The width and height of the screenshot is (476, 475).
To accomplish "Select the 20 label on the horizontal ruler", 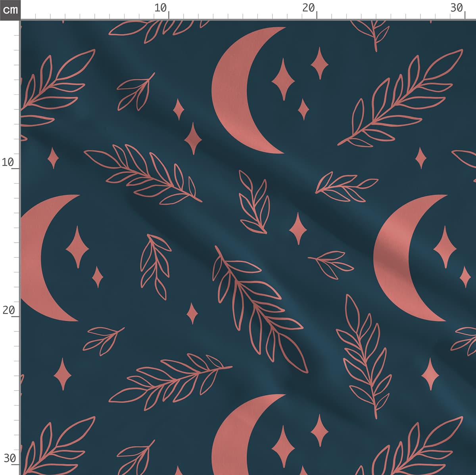I will [308, 8].
